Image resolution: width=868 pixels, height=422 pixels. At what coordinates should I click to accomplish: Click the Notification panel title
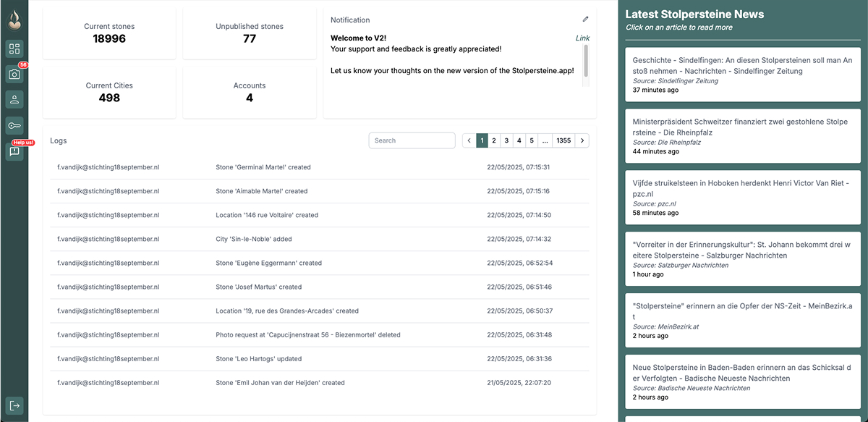point(350,20)
